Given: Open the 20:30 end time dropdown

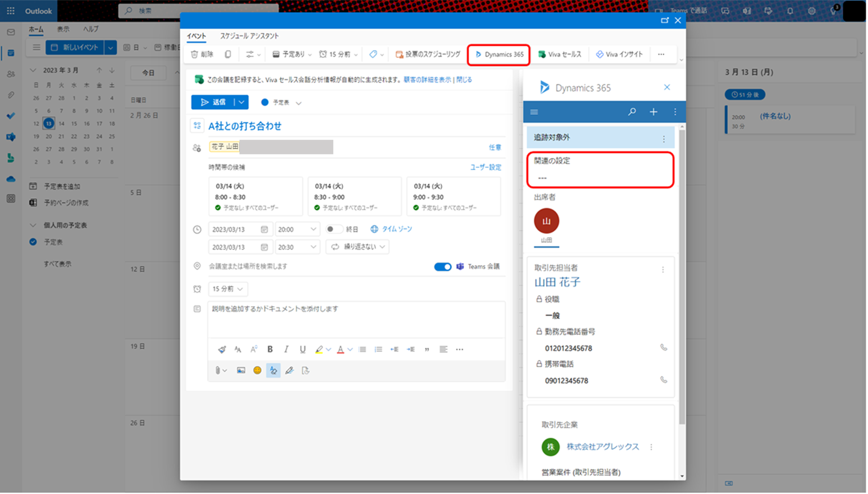Looking at the screenshot, I should [x=298, y=247].
